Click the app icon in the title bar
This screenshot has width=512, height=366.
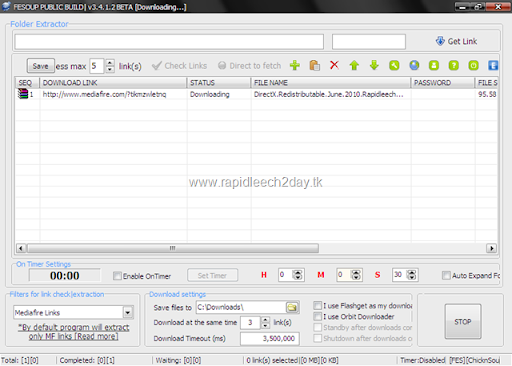pos(6,6)
